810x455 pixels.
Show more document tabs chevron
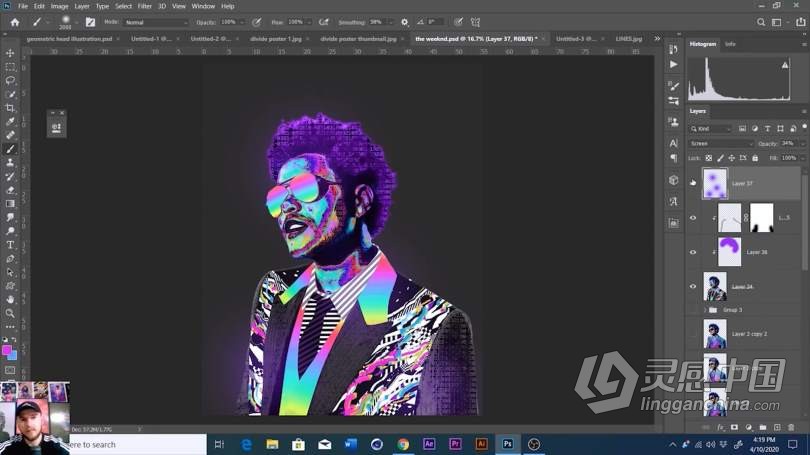pos(657,39)
